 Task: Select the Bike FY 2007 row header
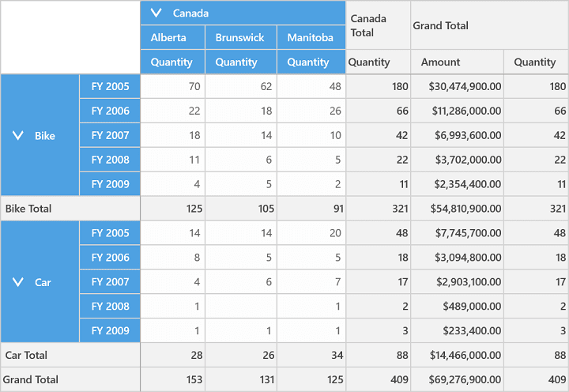110,135
